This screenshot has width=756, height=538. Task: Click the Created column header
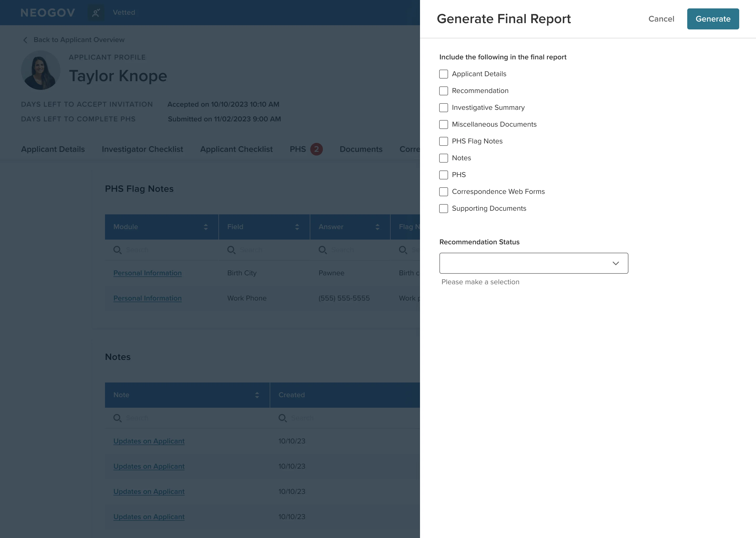pyautogui.click(x=345, y=395)
